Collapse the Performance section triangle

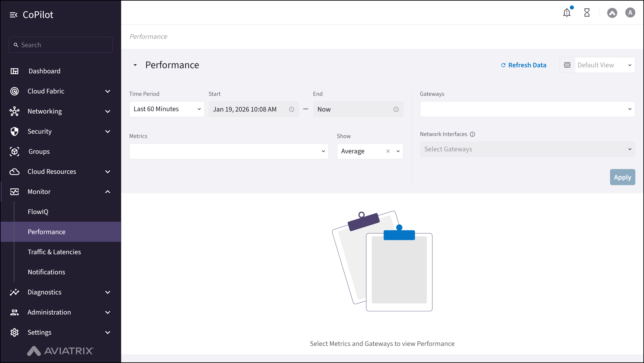pyautogui.click(x=135, y=65)
